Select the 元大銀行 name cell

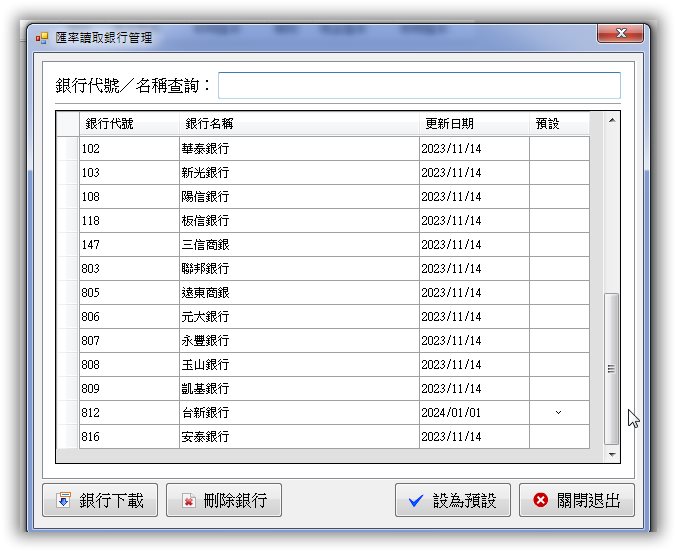299,317
